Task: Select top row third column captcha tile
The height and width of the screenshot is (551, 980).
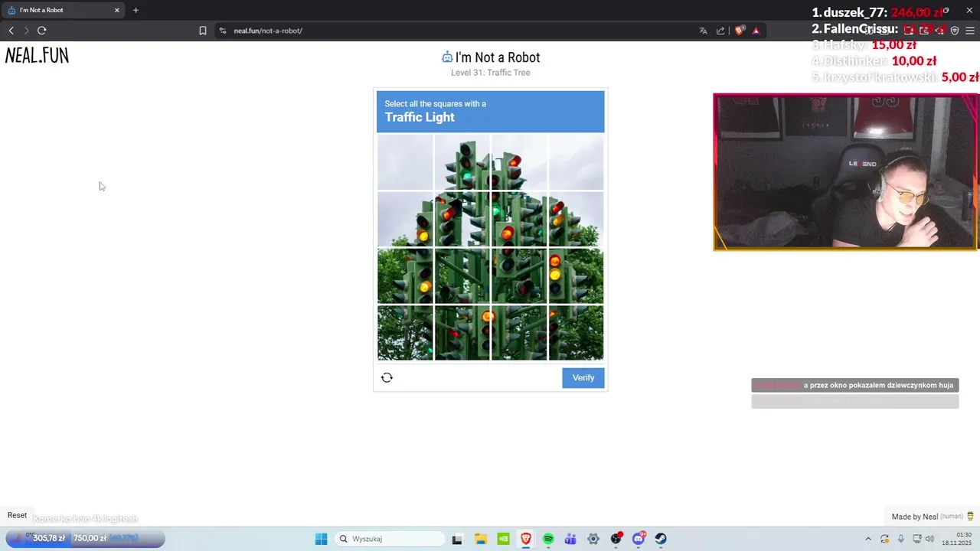Action: click(519, 162)
